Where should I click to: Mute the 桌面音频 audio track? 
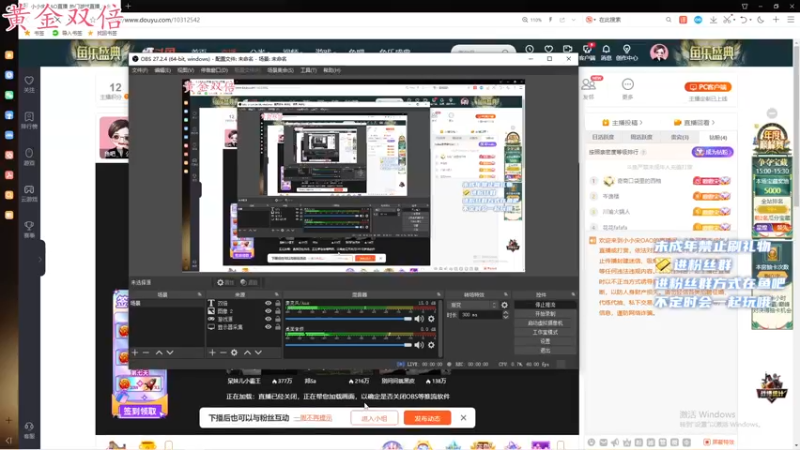click(x=419, y=345)
